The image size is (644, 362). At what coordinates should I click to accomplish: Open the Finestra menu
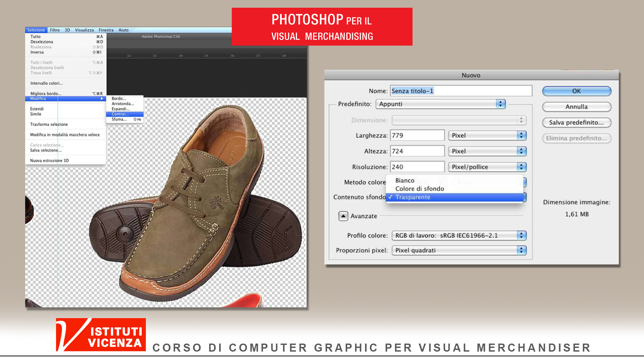tap(106, 30)
